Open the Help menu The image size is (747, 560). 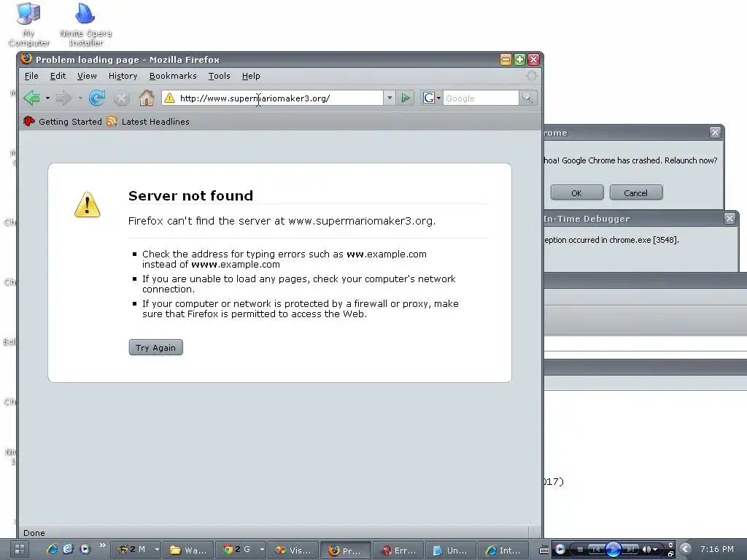[251, 76]
